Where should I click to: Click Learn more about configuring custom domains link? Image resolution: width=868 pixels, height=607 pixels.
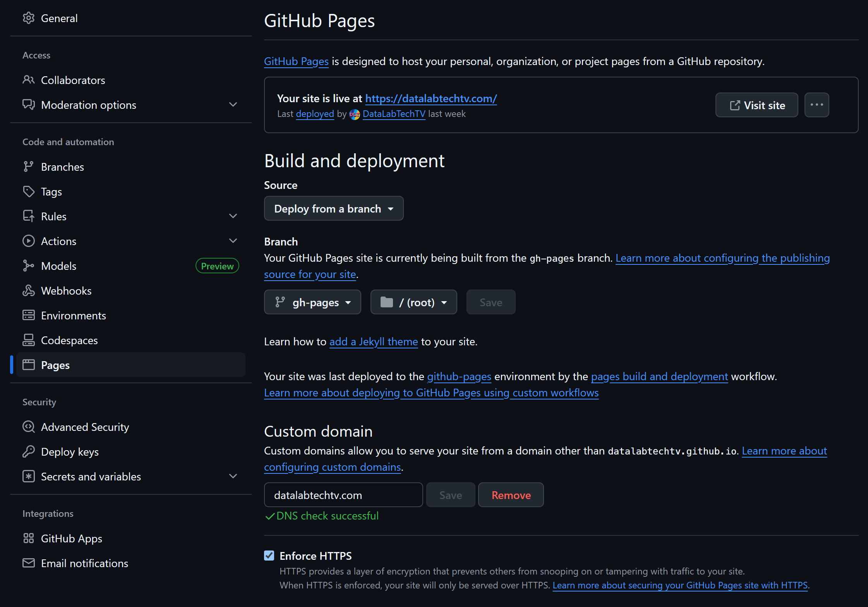click(784, 451)
